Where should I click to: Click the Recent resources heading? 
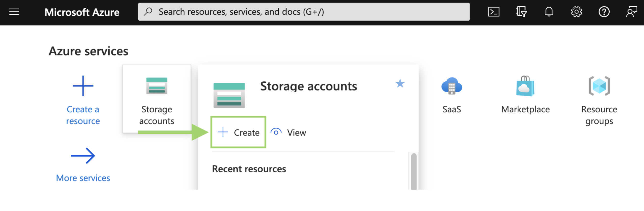point(249,169)
